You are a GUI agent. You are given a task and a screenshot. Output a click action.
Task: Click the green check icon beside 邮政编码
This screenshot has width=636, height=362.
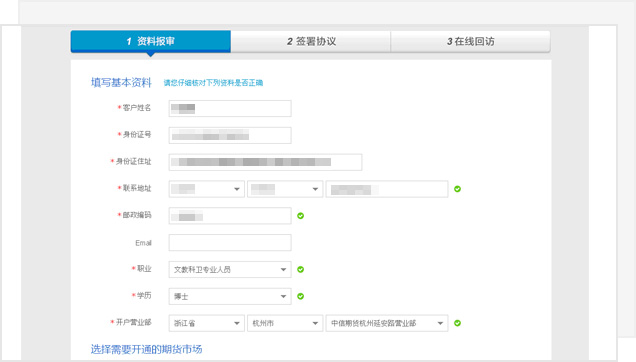(x=301, y=215)
